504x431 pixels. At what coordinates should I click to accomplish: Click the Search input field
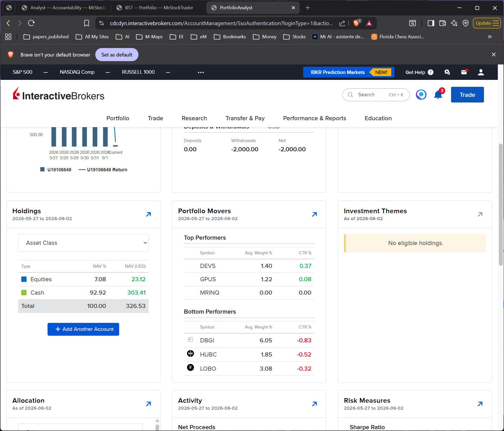376,95
